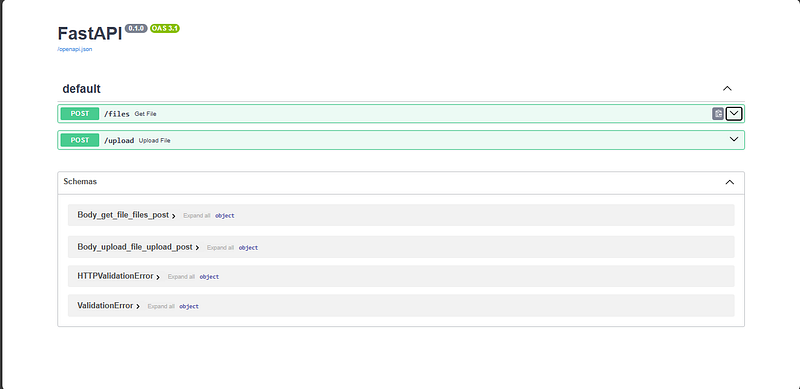Click the 0.1.0 version badge
This screenshot has width=800, height=389.
(136, 29)
